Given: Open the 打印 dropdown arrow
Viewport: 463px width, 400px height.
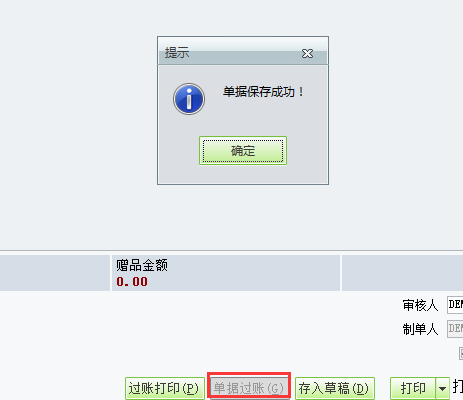Looking at the screenshot, I should tap(443, 389).
